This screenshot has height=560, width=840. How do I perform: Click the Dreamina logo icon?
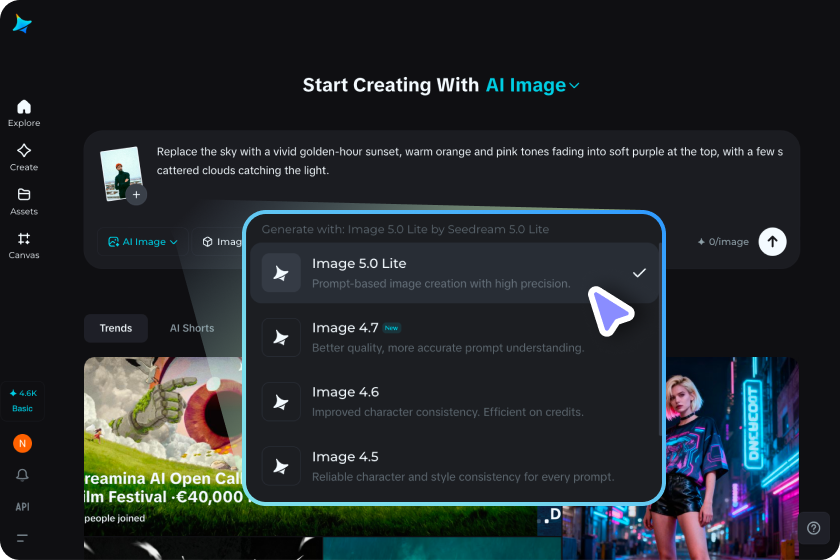point(22,24)
